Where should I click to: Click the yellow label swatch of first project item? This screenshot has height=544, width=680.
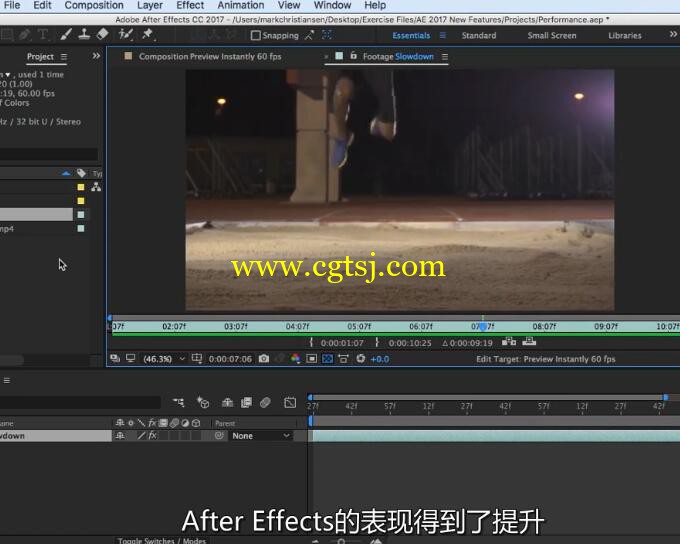point(81,187)
